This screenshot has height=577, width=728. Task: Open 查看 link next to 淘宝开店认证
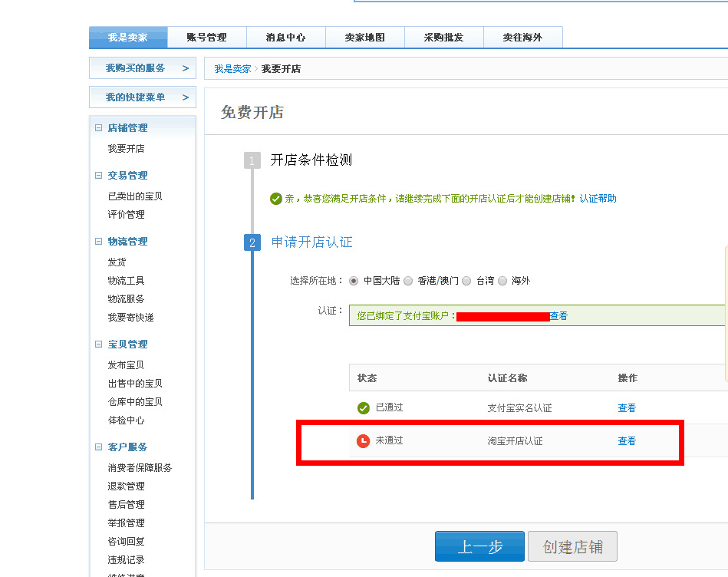pyautogui.click(x=626, y=440)
